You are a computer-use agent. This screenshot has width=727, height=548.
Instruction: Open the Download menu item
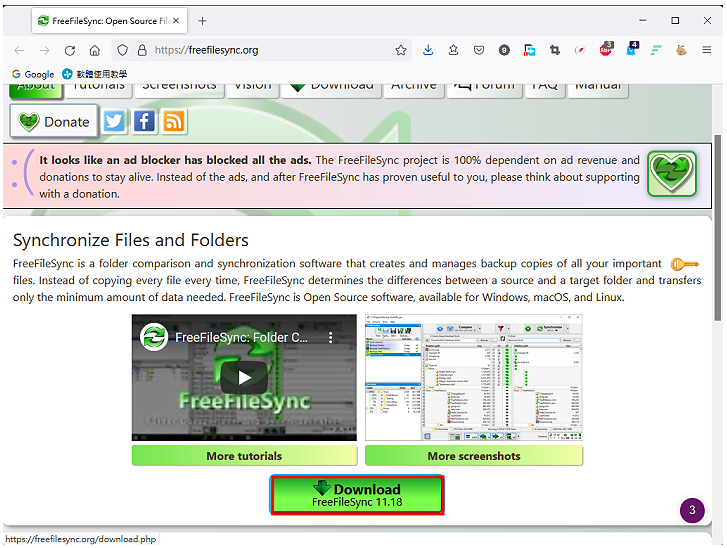coord(331,89)
